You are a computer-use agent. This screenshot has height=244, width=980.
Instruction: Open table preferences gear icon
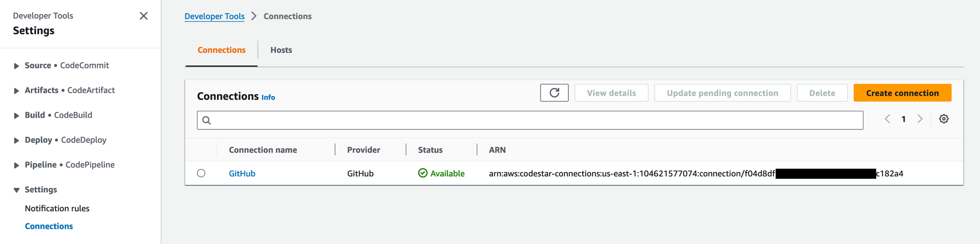[944, 119]
